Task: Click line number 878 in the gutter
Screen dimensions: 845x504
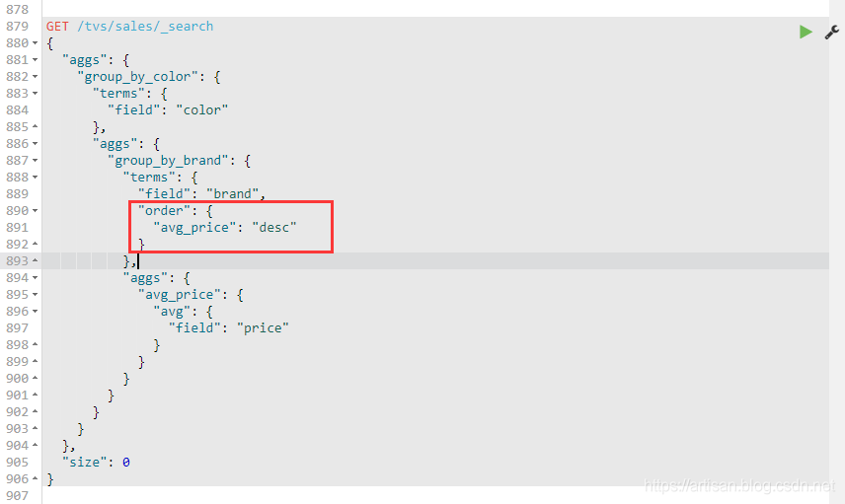Action: coord(16,10)
